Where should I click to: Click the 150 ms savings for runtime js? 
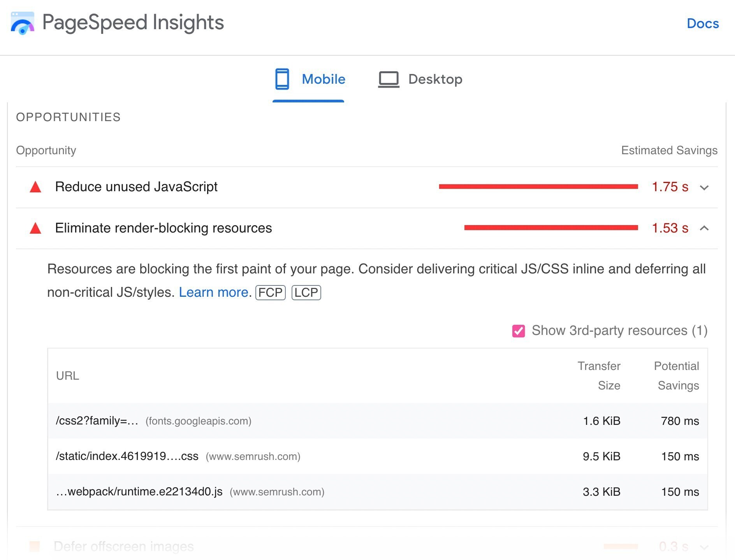tap(680, 492)
